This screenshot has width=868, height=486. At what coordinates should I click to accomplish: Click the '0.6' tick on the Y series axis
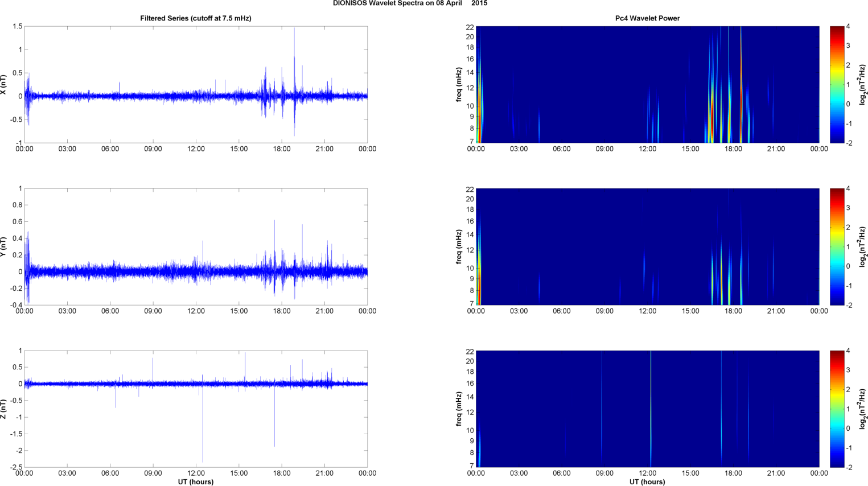tap(17, 221)
